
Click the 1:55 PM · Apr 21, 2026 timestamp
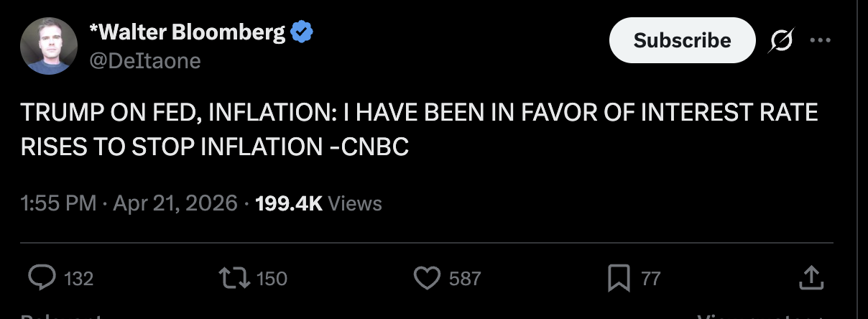(130, 203)
